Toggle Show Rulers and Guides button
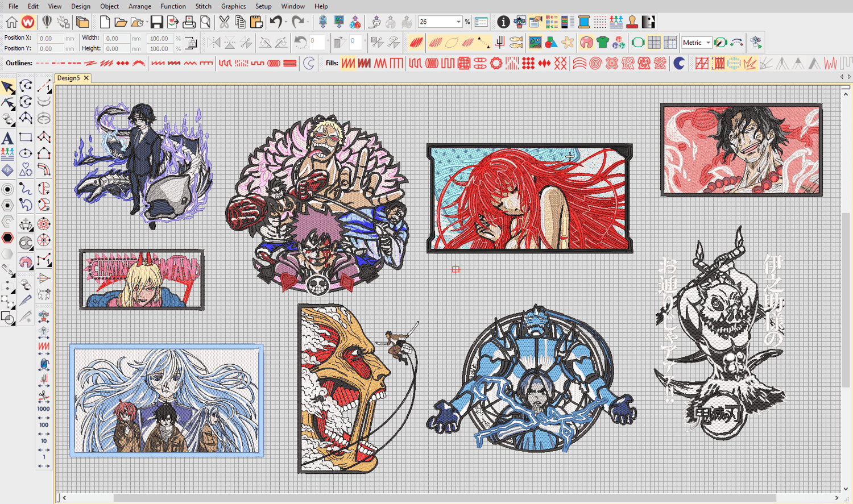The height and width of the screenshot is (504, 853). [670, 43]
